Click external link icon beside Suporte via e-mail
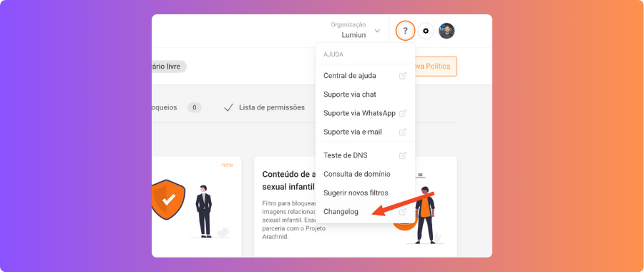Viewport: 644px width, 272px height. click(403, 132)
